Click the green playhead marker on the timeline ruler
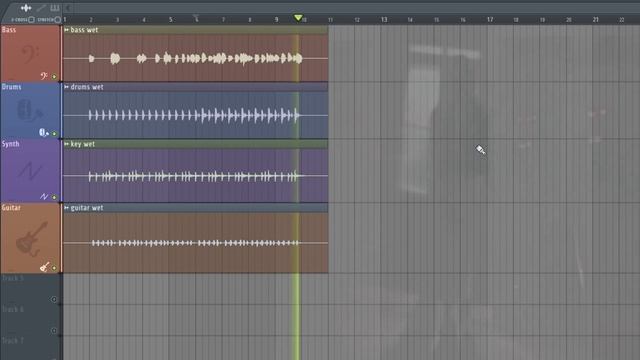The height and width of the screenshot is (360, 640). click(298, 18)
